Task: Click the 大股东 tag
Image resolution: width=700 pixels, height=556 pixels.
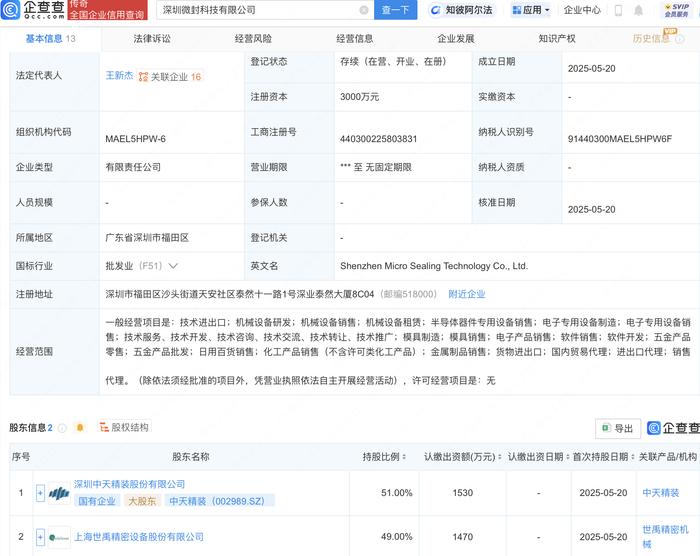Action: coord(142,501)
